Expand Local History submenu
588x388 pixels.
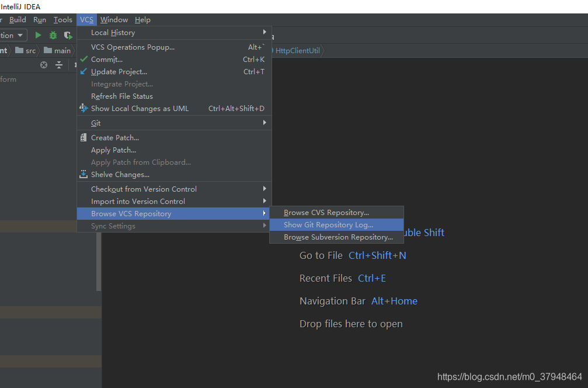coord(174,33)
